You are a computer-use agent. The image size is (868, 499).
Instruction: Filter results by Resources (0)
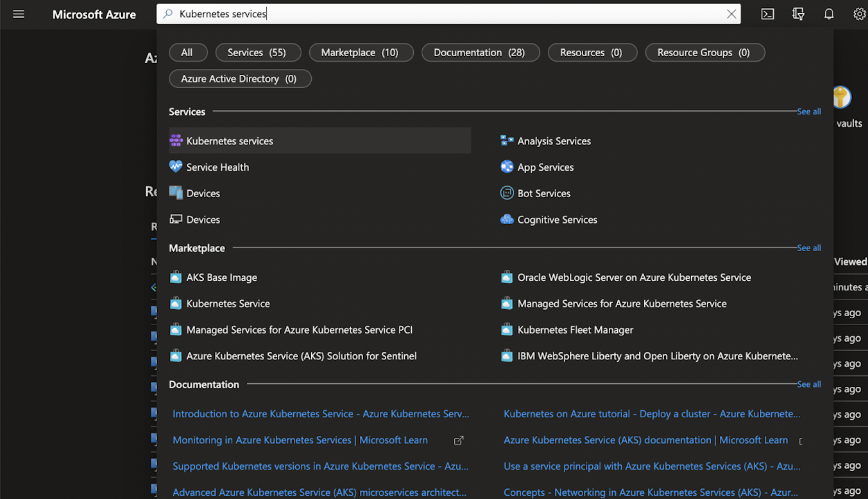click(x=592, y=52)
